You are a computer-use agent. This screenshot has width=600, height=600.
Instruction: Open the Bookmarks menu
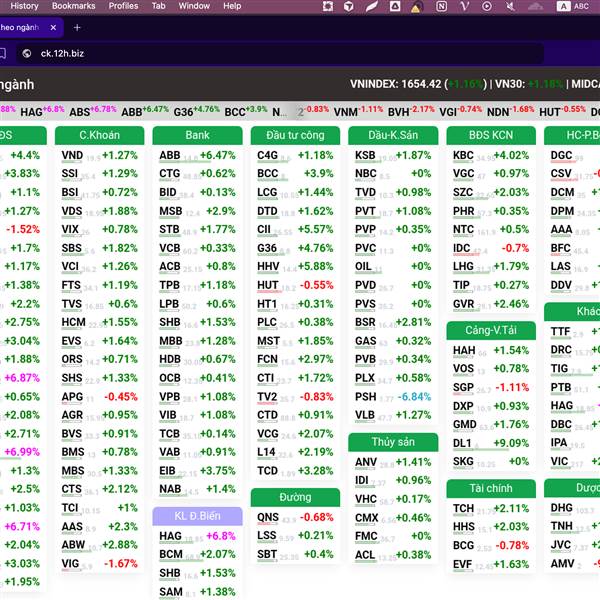(x=73, y=6)
